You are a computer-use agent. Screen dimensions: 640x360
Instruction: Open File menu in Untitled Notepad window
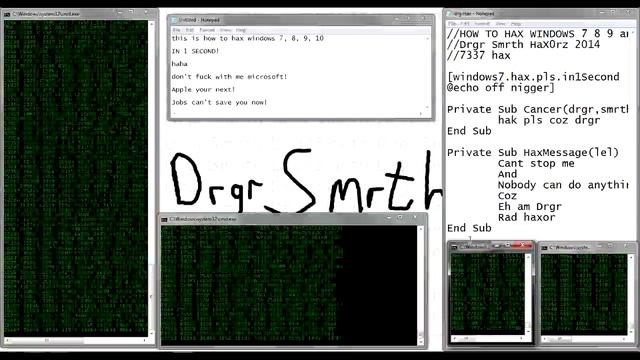pyautogui.click(x=176, y=30)
